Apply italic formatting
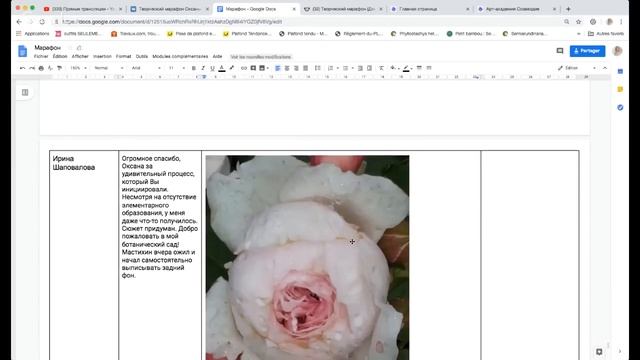The width and height of the screenshot is (640, 360). (203, 68)
